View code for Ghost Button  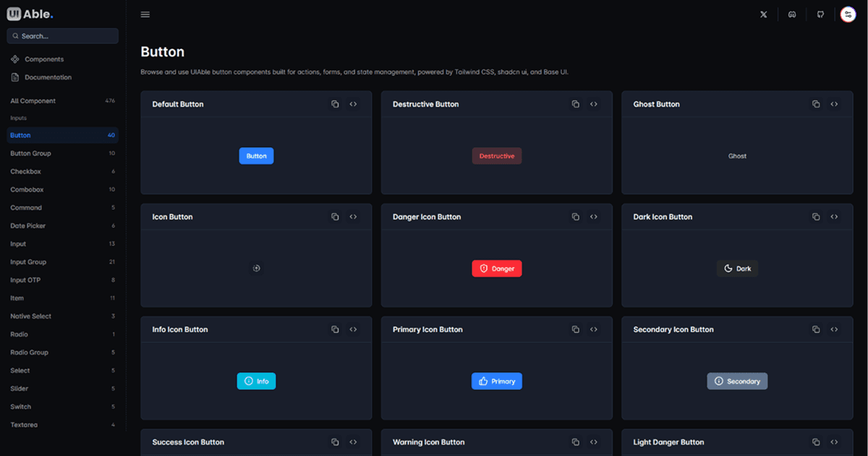(x=834, y=104)
